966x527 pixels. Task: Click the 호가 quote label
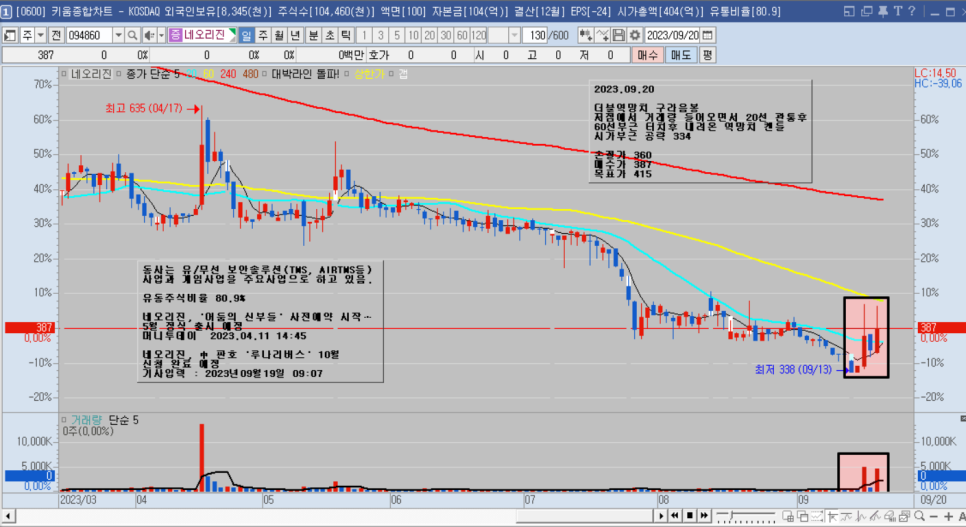378,55
